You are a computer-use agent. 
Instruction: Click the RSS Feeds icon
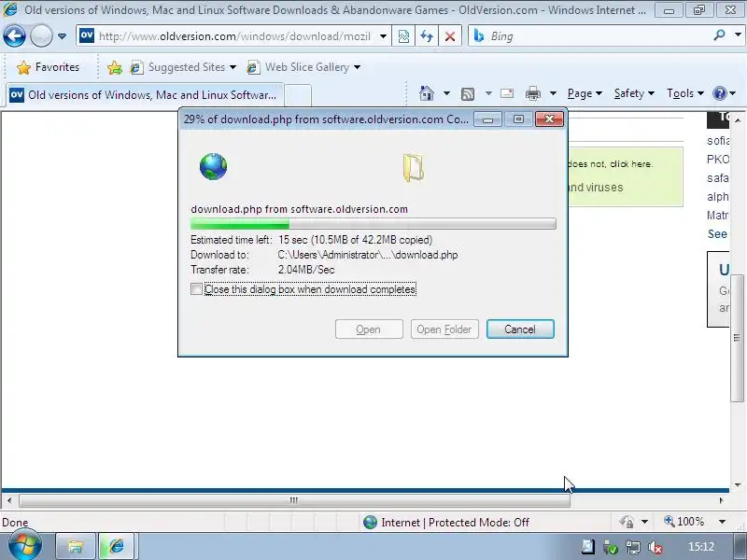[x=468, y=94]
